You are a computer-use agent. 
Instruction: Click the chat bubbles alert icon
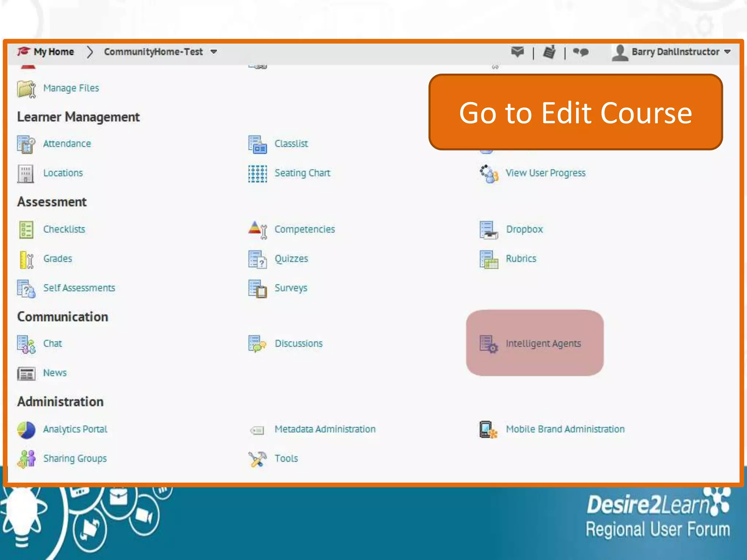pyautogui.click(x=581, y=52)
